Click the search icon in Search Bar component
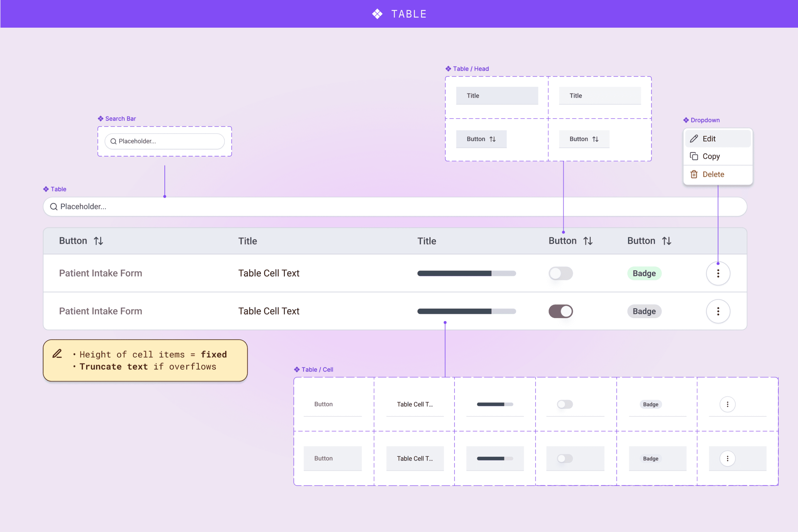Screen dimensions: 798x532 pyautogui.click(x=113, y=141)
